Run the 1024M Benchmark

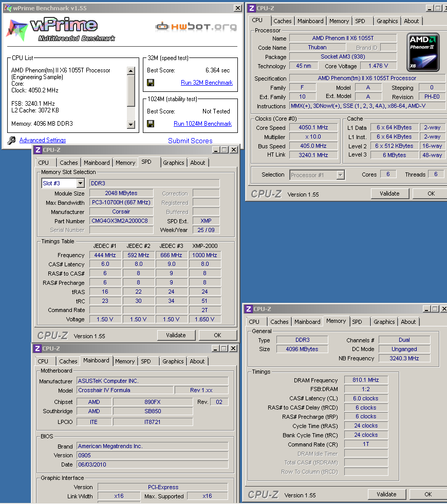click(x=203, y=124)
